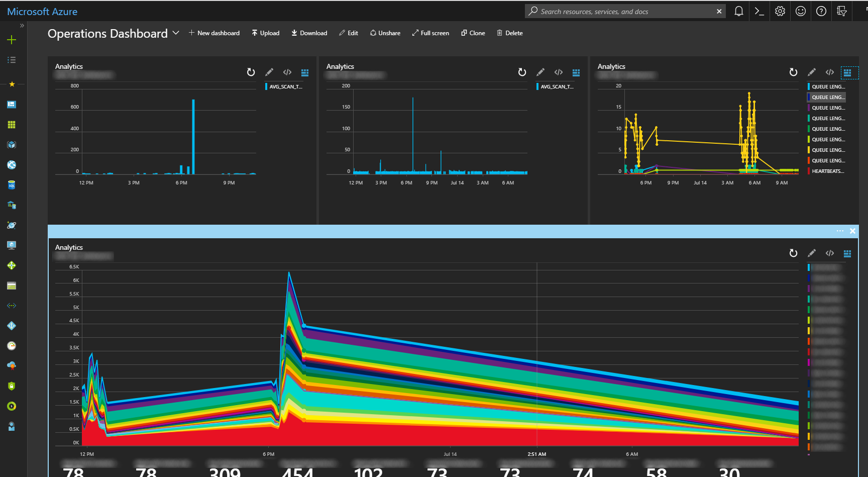Toggle the HEARTBEATS series in the legend
The image size is (868, 477).
(826, 171)
